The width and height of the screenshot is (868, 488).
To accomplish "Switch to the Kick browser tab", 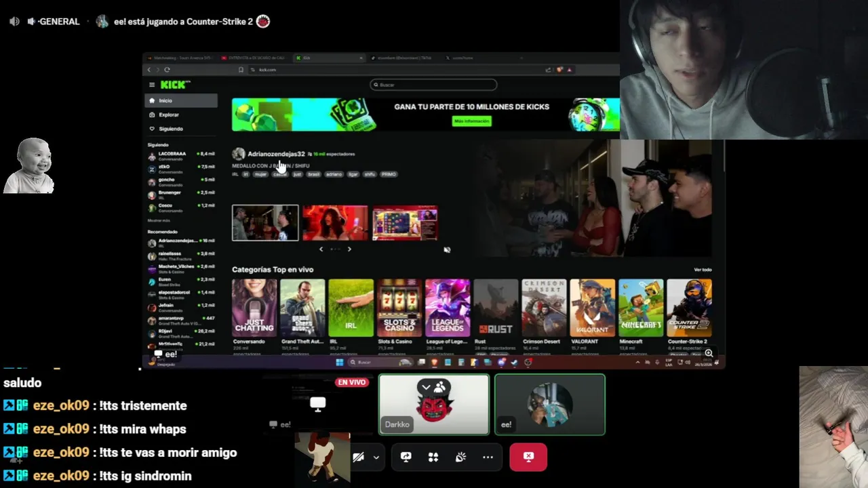I will coord(329,58).
